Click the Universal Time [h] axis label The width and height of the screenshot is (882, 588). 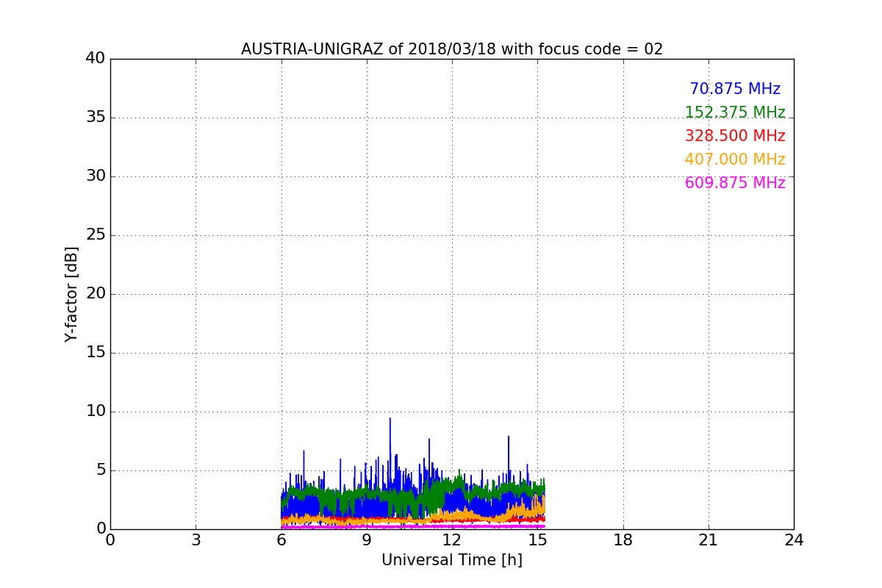pyautogui.click(x=452, y=560)
